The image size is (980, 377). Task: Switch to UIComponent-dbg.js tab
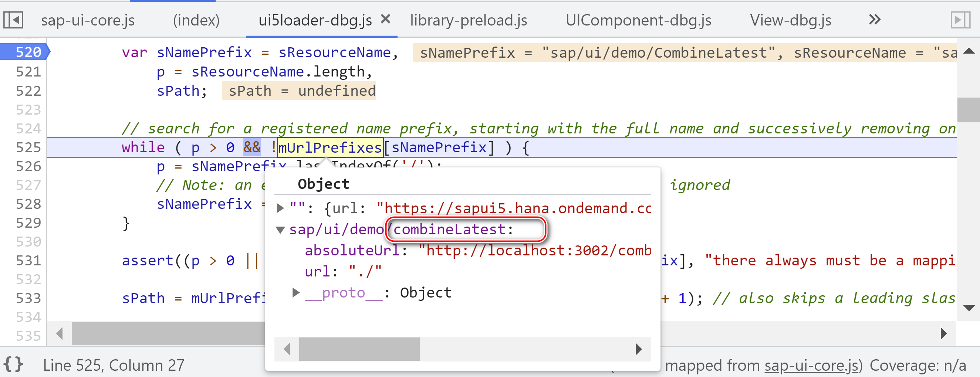tap(638, 20)
